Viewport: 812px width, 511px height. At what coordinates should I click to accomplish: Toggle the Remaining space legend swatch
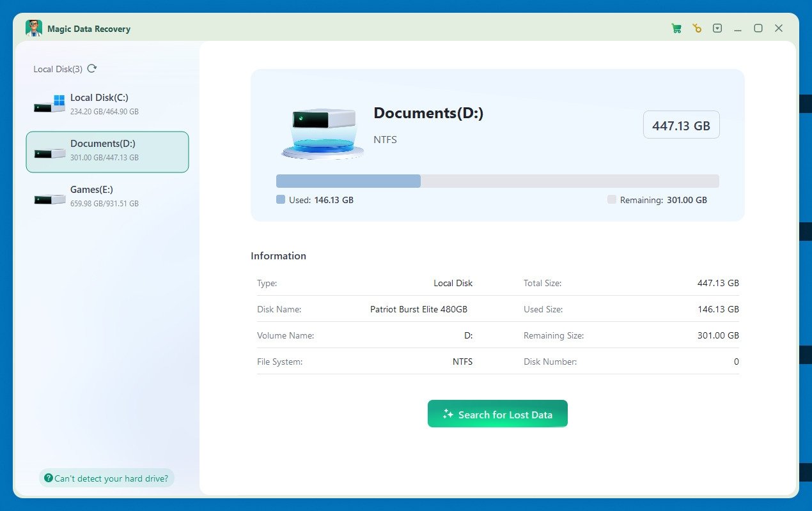(x=611, y=199)
